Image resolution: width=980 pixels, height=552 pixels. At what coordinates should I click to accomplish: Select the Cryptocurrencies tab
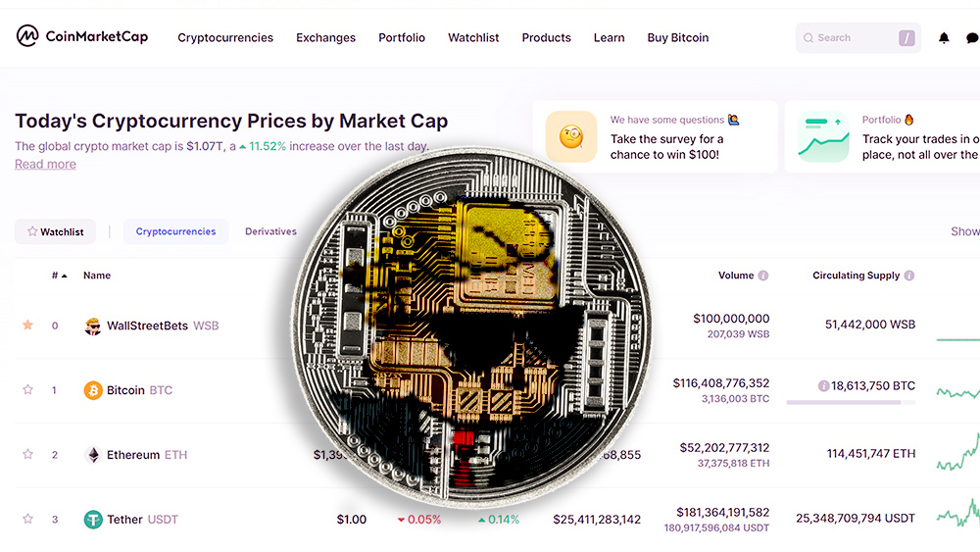(175, 231)
